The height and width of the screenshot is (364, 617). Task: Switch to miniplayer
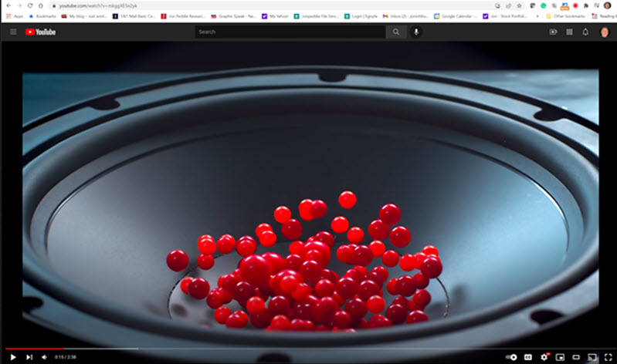coord(560,357)
